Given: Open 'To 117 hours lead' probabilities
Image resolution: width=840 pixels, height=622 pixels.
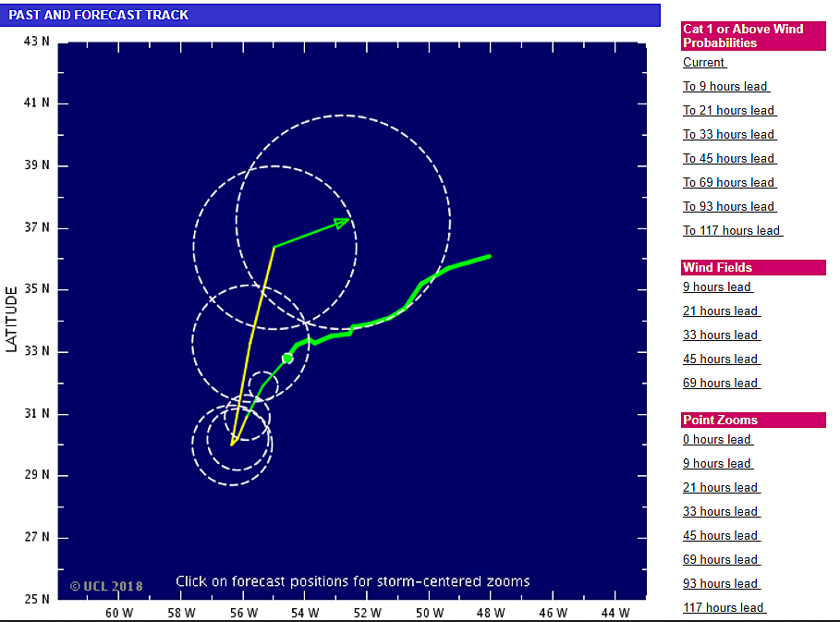Looking at the screenshot, I should click(x=732, y=231).
